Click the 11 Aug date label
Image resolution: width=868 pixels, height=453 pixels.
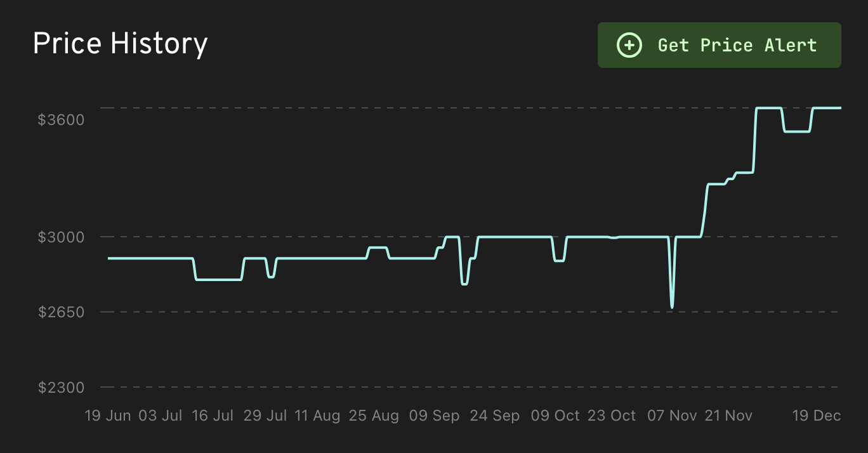click(317, 416)
